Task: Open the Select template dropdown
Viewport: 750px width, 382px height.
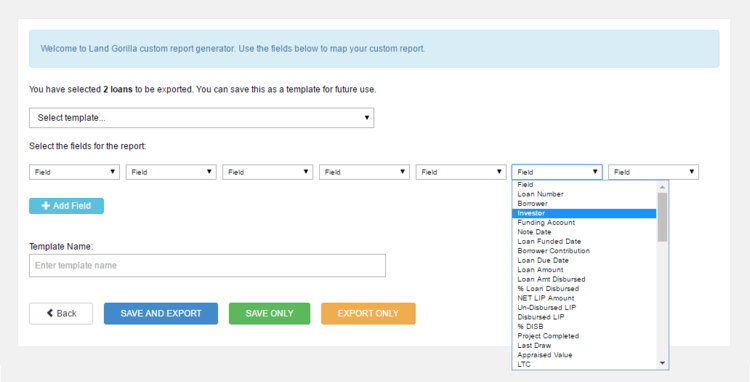Action: tap(201, 118)
